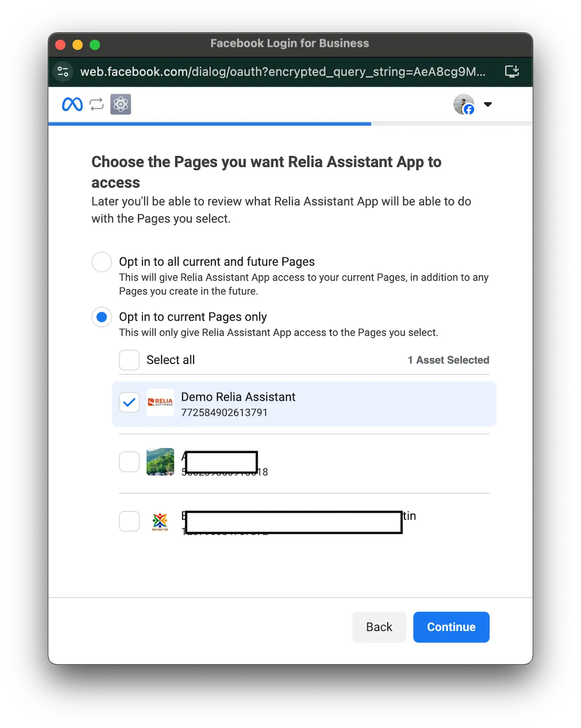Image resolution: width=581 pixels, height=728 pixels.
Task: Expand the Facebook badge on the avatar
Action: [x=469, y=110]
